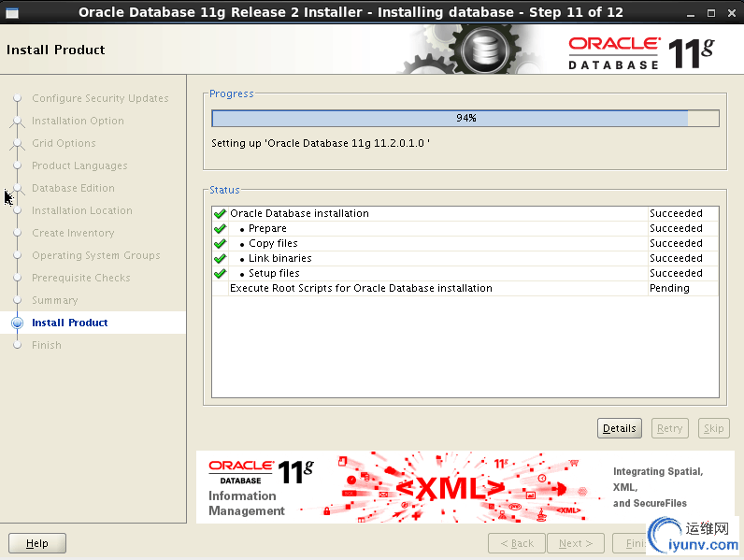Click the green checkmark beside Prepare
This screenshot has width=744, height=560.
(220, 229)
